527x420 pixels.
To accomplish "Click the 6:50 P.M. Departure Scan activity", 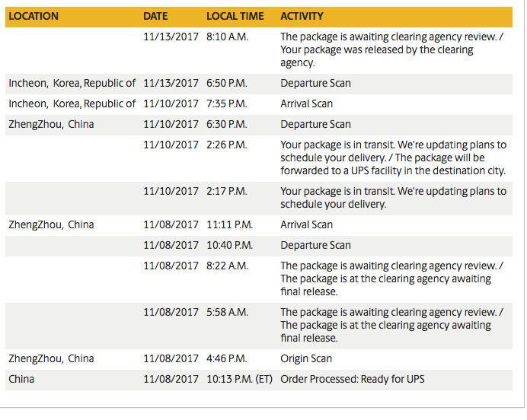I will click(x=315, y=83).
